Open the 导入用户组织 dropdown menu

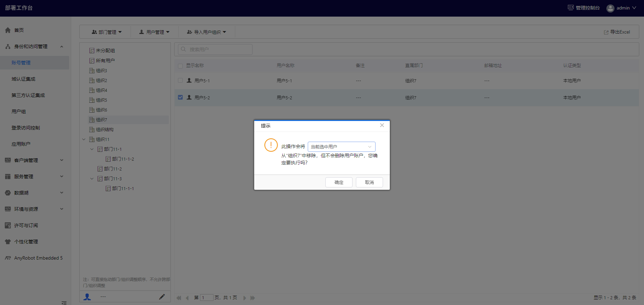point(206,32)
